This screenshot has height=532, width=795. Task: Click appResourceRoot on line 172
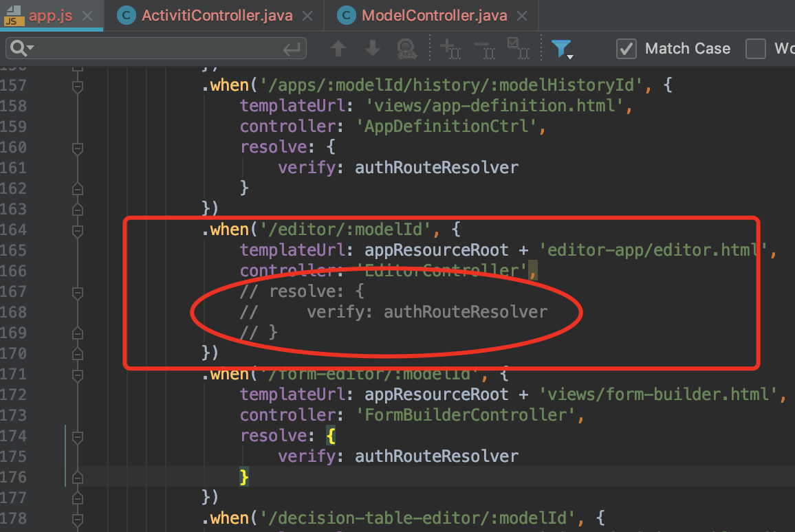(x=437, y=394)
